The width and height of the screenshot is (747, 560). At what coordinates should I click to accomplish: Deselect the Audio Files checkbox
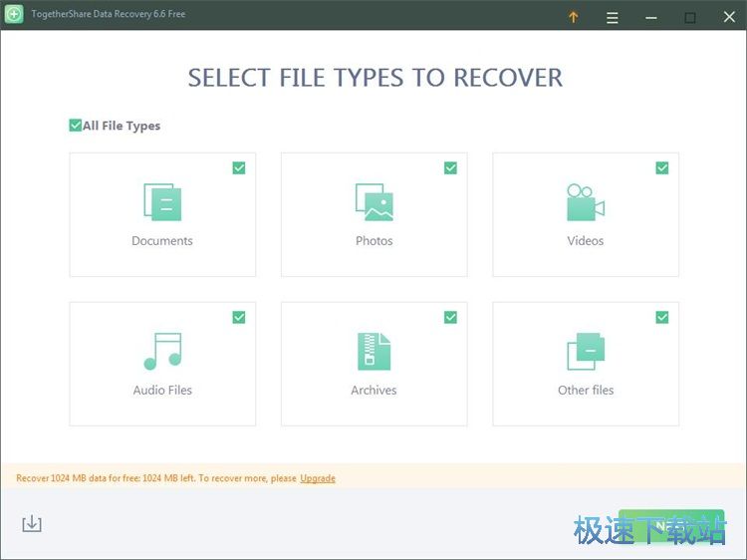239,318
